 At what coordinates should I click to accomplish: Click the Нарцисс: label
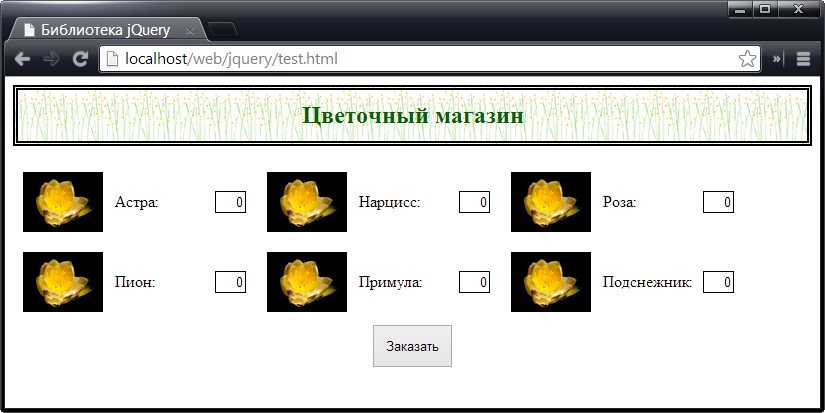389,202
